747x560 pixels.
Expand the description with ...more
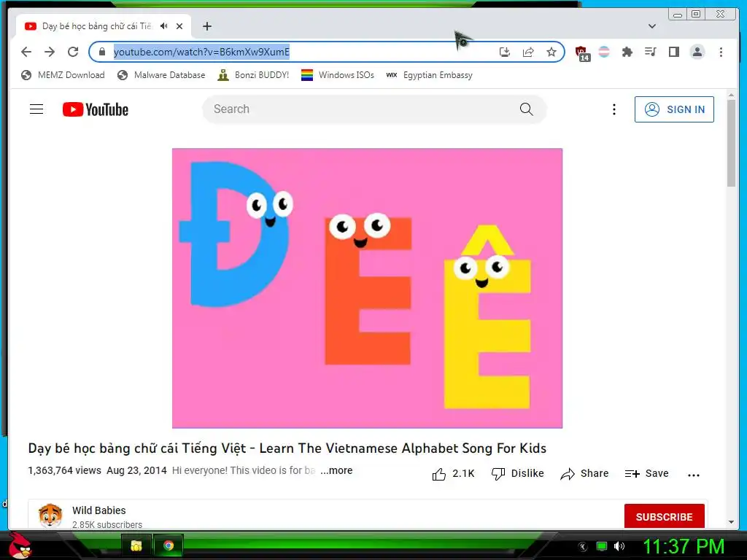(x=336, y=470)
